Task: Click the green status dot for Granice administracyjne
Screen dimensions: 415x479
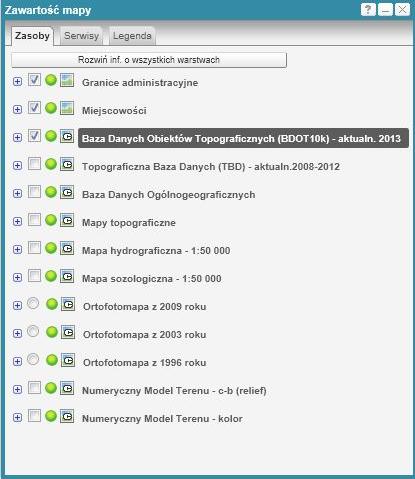Action: point(51,80)
